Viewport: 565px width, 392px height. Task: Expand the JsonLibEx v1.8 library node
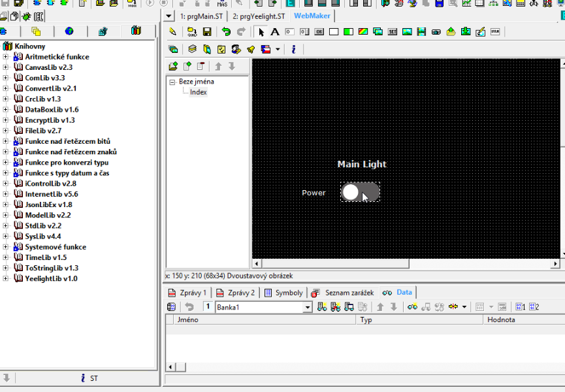point(6,204)
